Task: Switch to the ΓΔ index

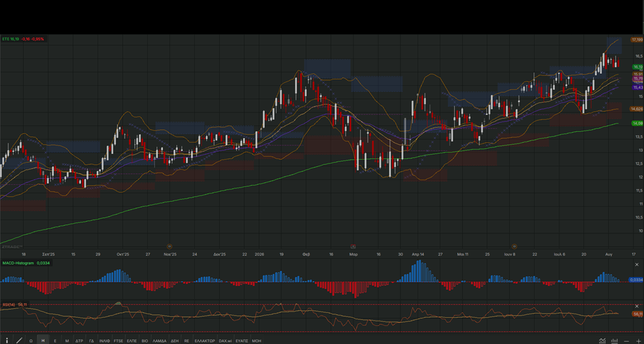Action: coord(92,341)
